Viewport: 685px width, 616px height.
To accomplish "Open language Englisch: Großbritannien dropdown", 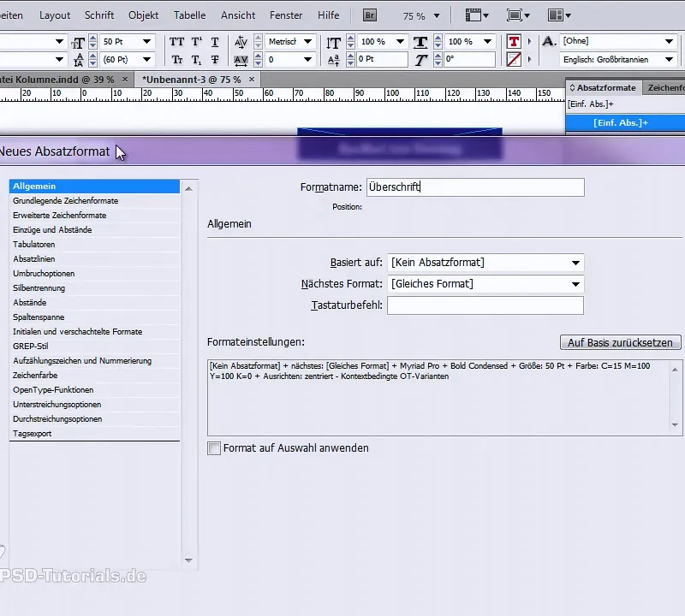I will pyautogui.click(x=669, y=59).
